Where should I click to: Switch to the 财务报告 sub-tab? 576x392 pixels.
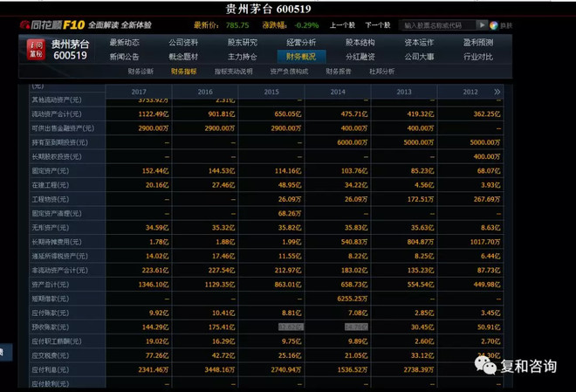click(339, 72)
